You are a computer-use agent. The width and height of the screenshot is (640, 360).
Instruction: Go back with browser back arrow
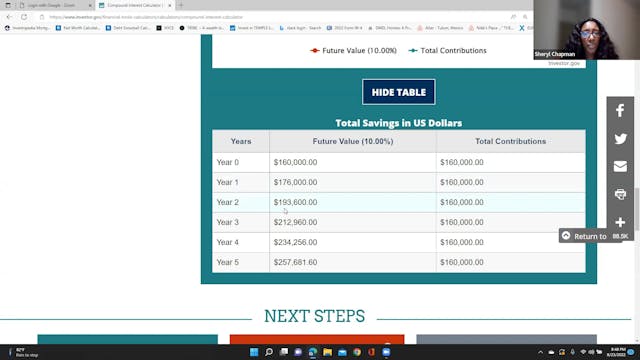pos(9,17)
